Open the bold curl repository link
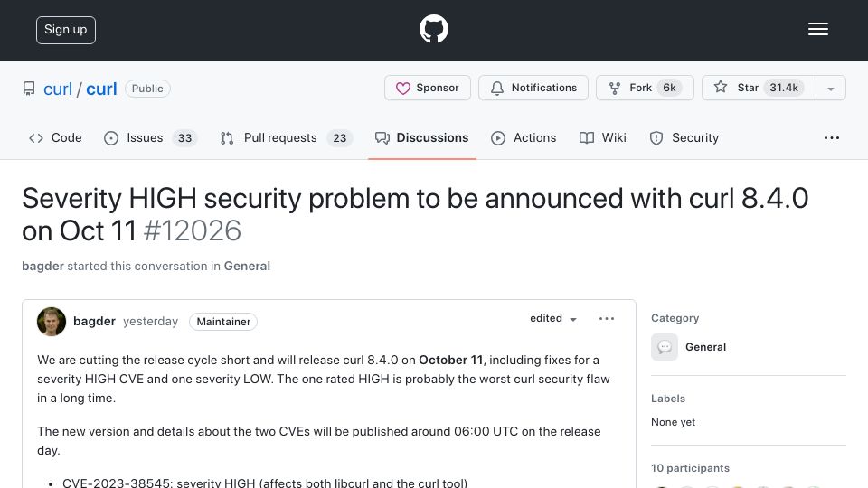Image resolution: width=868 pixels, height=488 pixels. click(x=101, y=89)
